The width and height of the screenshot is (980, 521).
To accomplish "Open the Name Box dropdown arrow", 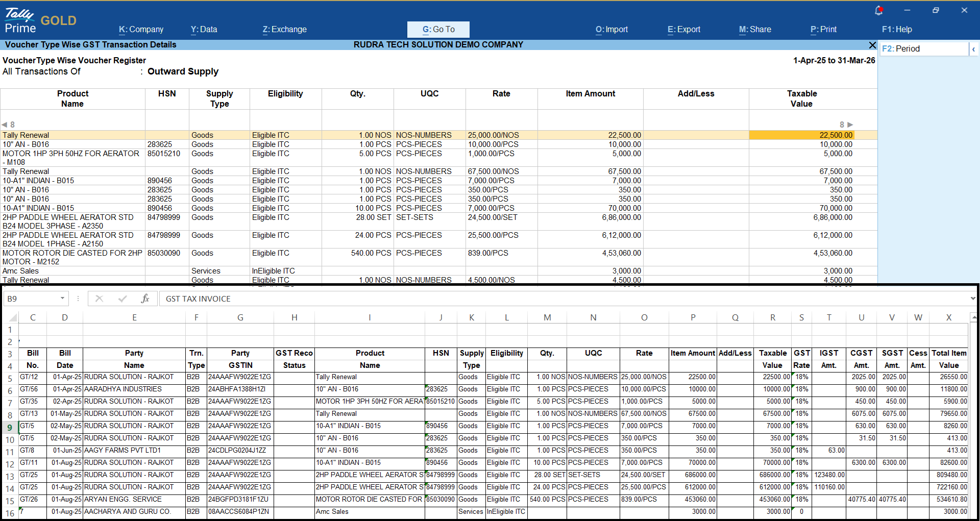I will pyautogui.click(x=62, y=299).
